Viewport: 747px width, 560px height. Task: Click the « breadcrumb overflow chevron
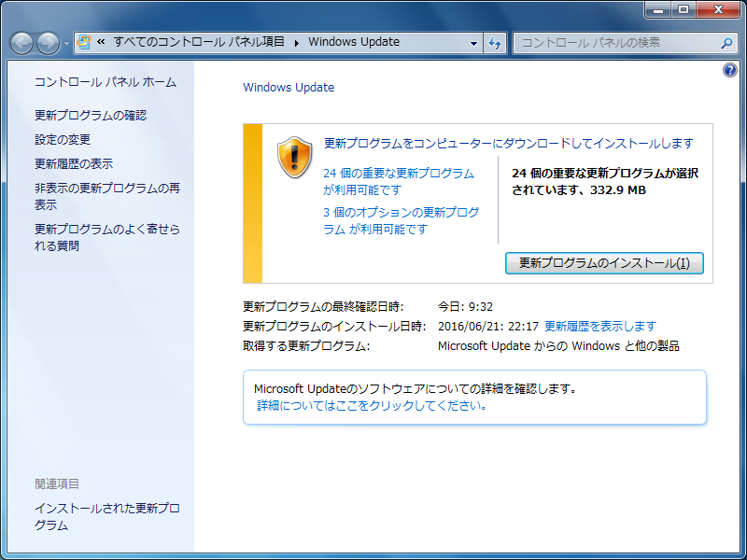coord(101,42)
